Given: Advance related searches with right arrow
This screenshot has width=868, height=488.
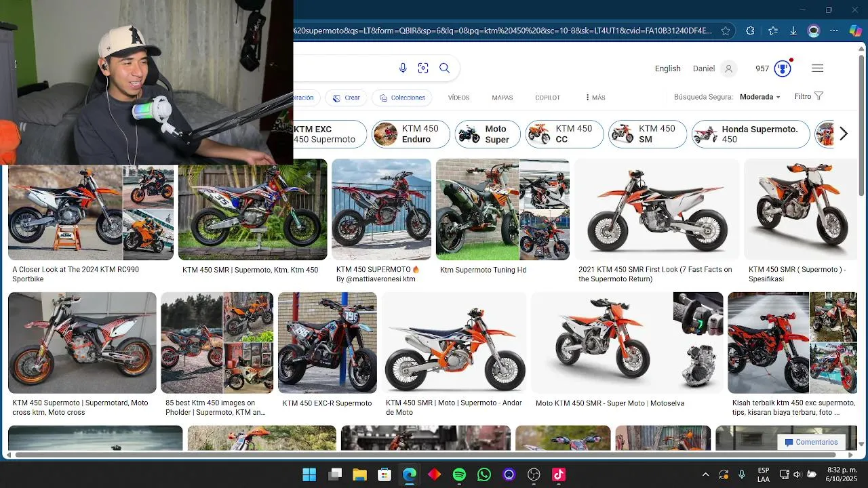Looking at the screenshot, I should click(844, 134).
